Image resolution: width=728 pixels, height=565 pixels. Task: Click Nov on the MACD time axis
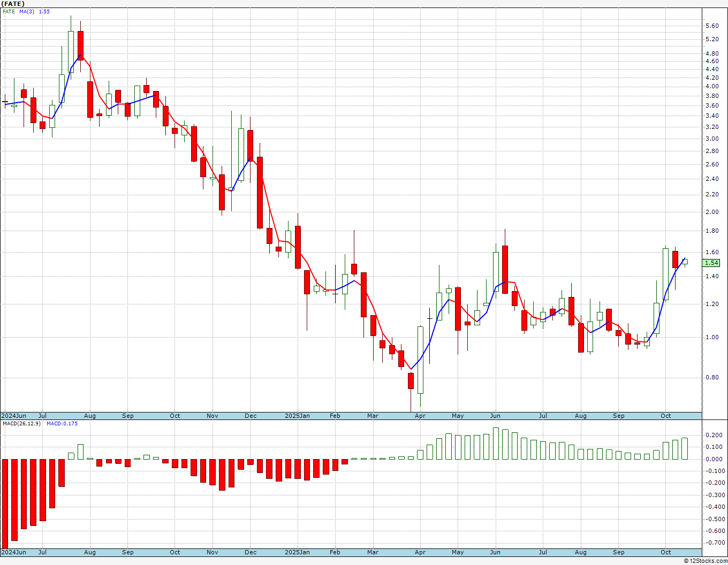coord(213,552)
